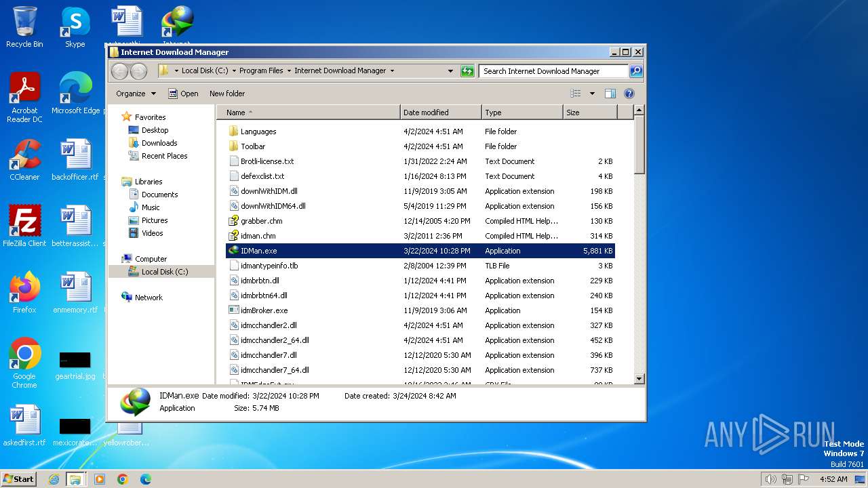The width and height of the screenshot is (868, 488).
Task: Open Chrome from the taskbar
Action: [123, 479]
